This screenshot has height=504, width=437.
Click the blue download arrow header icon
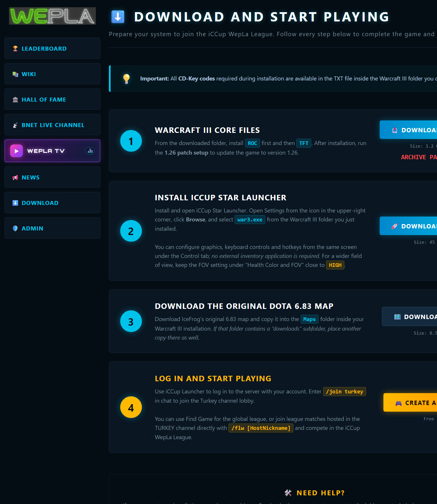point(118,17)
